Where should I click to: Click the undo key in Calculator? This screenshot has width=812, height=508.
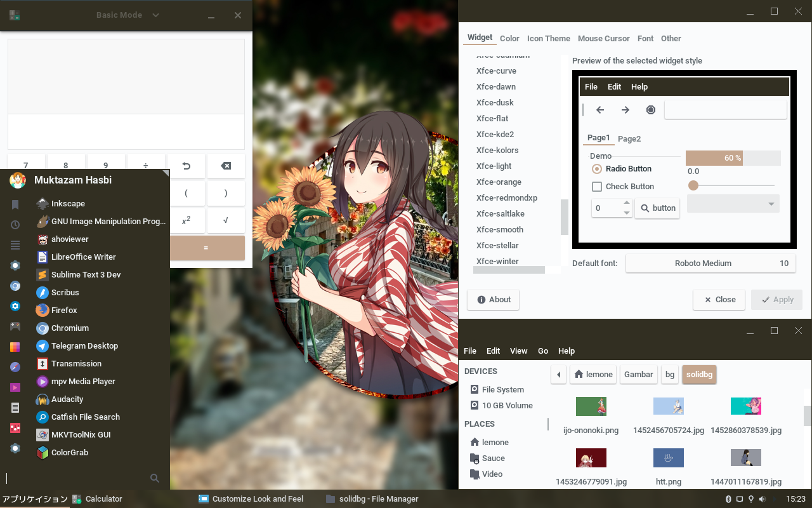click(x=186, y=166)
